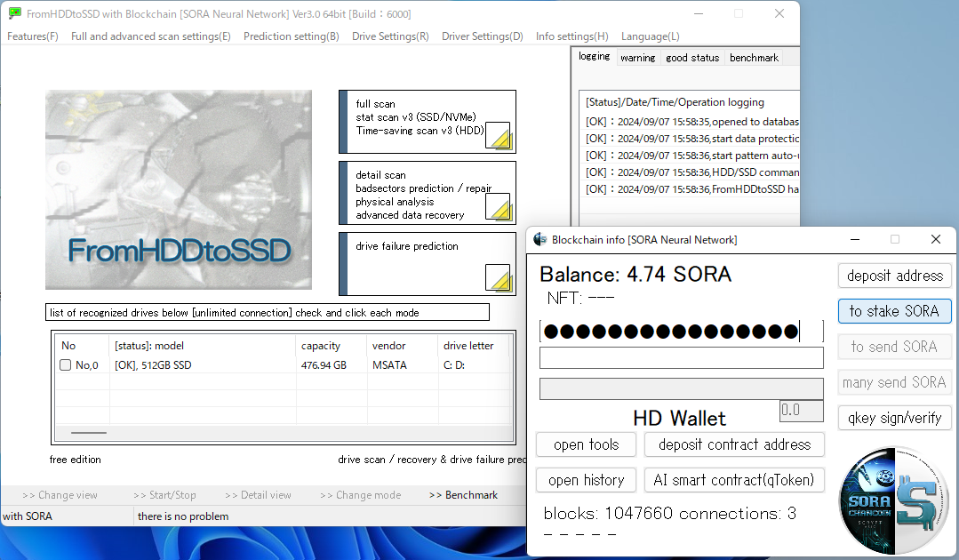
Task: Click the many send SORA button
Action: (x=895, y=382)
